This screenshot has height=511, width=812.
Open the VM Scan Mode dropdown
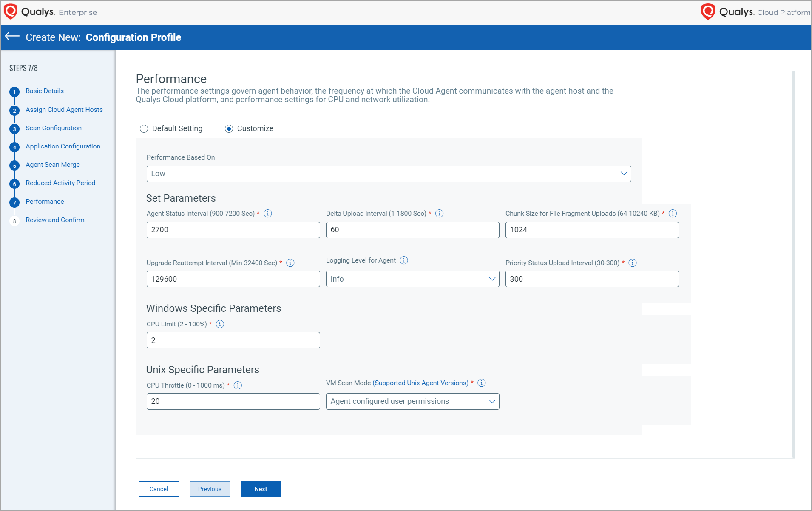(x=412, y=402)
